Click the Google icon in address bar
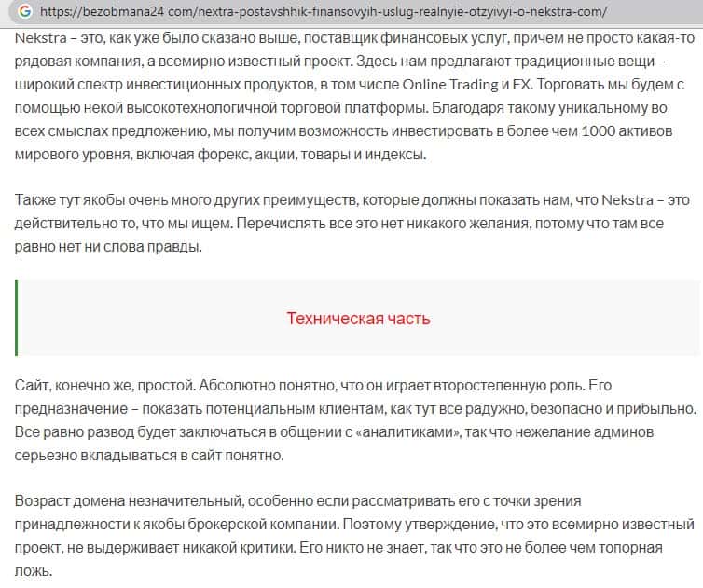This screenshot has width=703, height=588. [x=24, y=11]
